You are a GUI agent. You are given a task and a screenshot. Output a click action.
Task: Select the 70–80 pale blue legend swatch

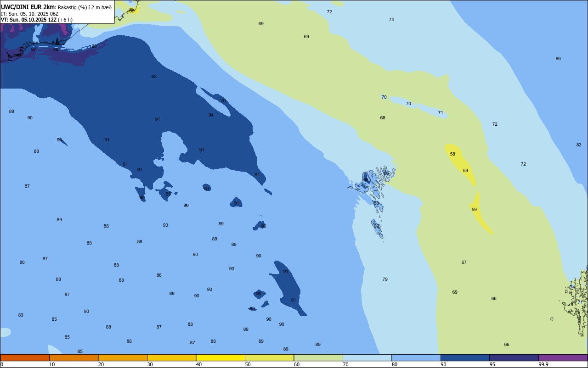[367, 357]
